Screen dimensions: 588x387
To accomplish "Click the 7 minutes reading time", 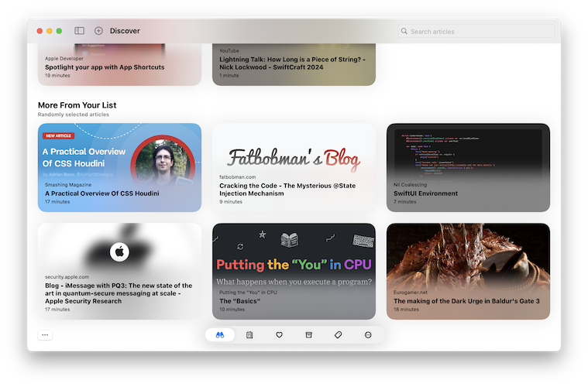I will [405, 201].
